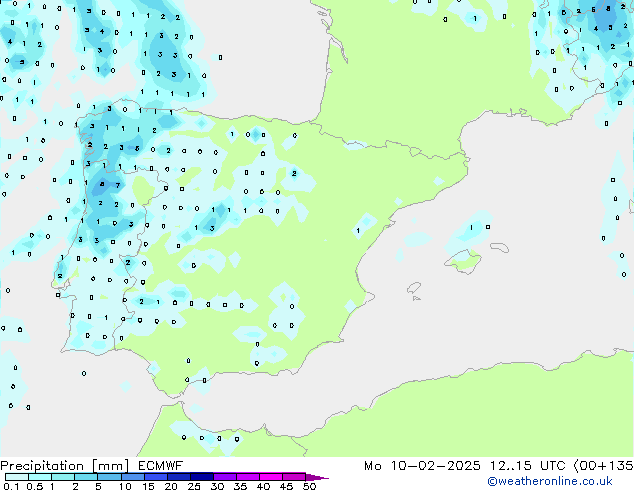This screenshot has width=634, height=490.
Task: Click the legend value "0.5"
Action: (x=35, y=486)
